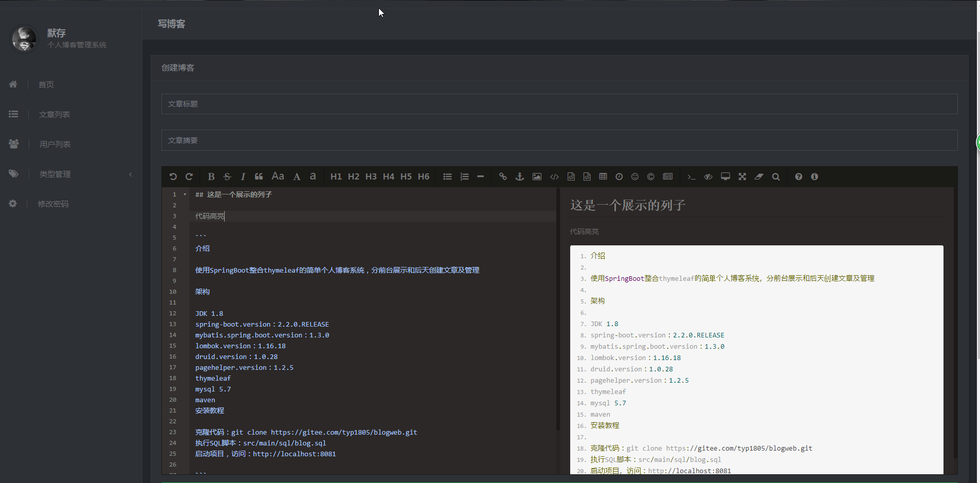Expand the 类型管理 submenu chevron
980x483 pixels.
[131, 174]
